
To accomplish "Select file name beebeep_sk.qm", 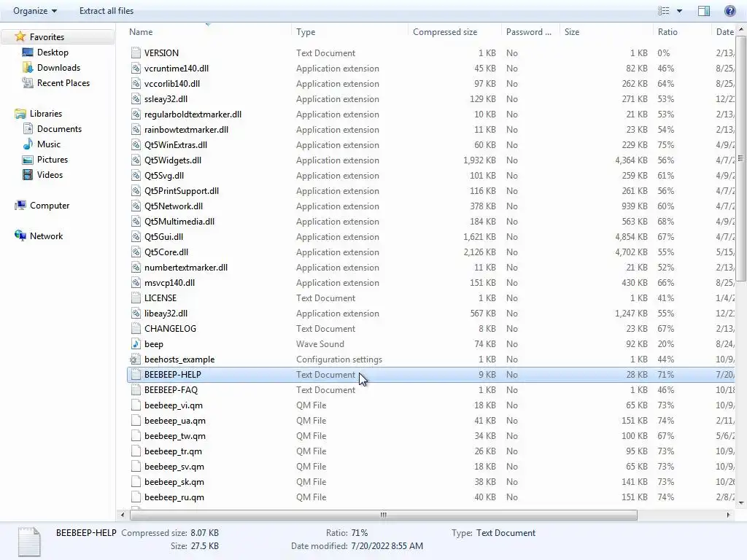I will (174, 482).
